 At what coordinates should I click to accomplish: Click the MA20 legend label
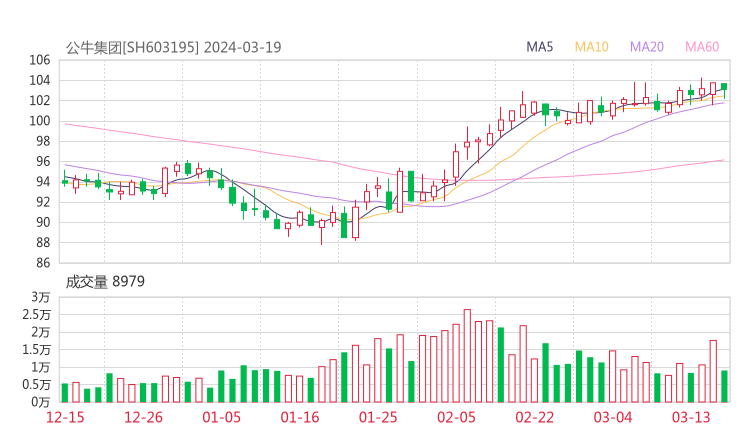(x=647, y=47)
